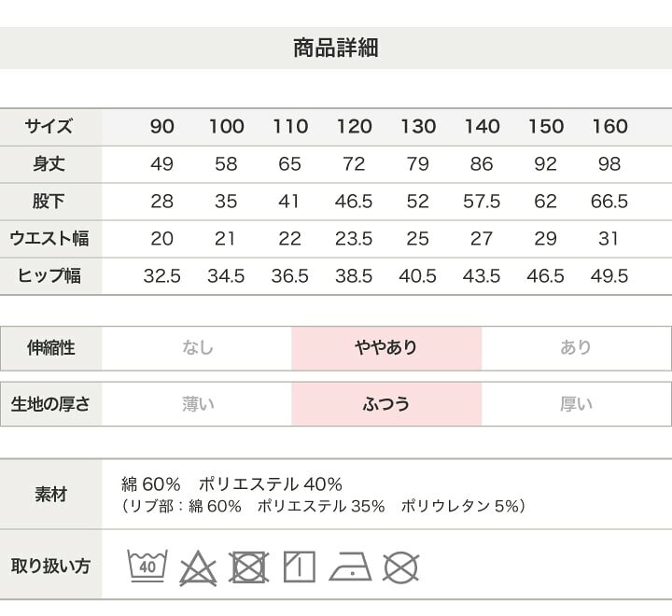Click the line-dry square icon
This screenshot has height=616, width=672.
pyautogui.click(x=300, y=567)
